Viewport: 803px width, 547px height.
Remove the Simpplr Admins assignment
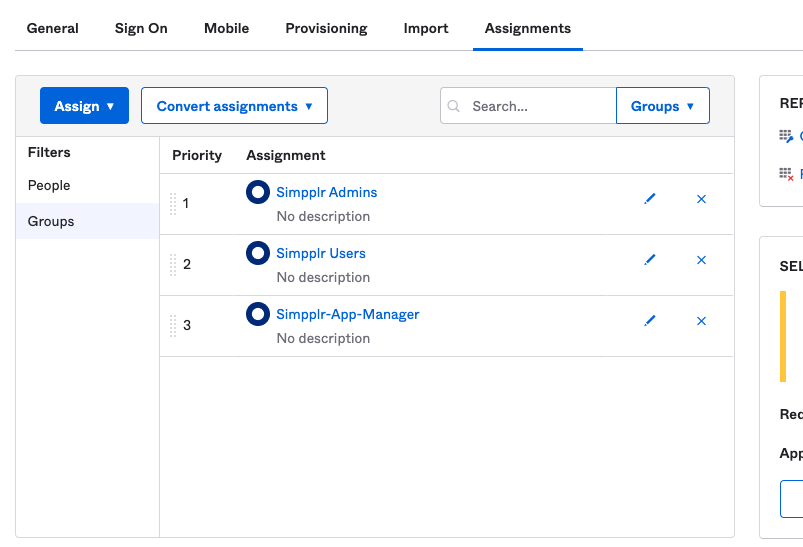click(x=702, y=199)
